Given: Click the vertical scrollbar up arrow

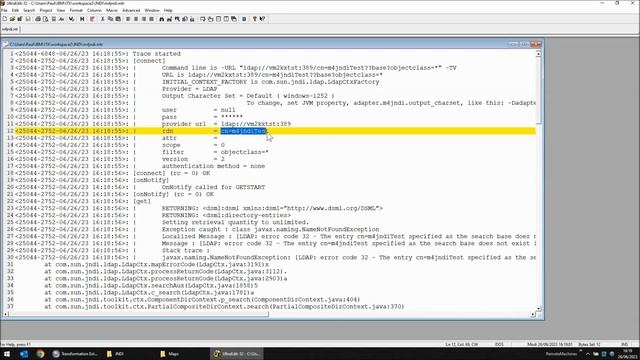Looking at the screenshot, I should [538, 54].
